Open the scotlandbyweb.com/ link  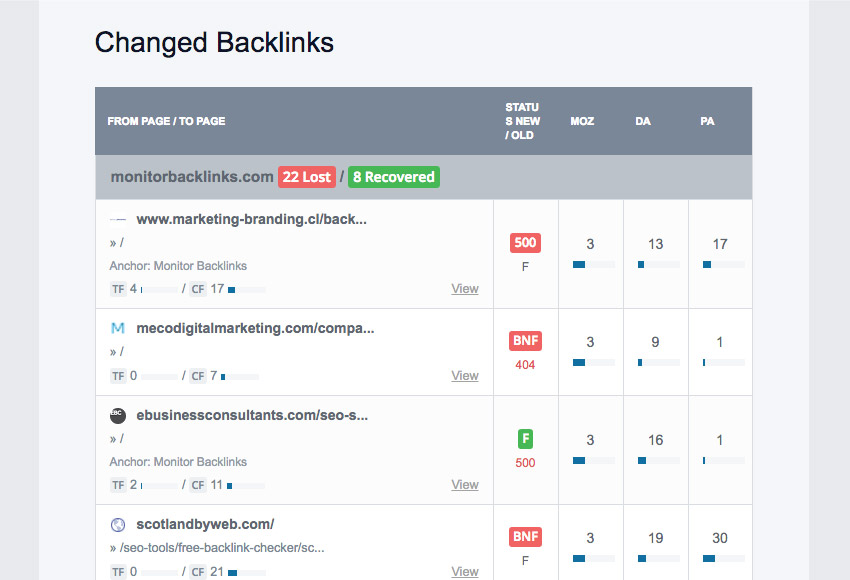point(205,525)
